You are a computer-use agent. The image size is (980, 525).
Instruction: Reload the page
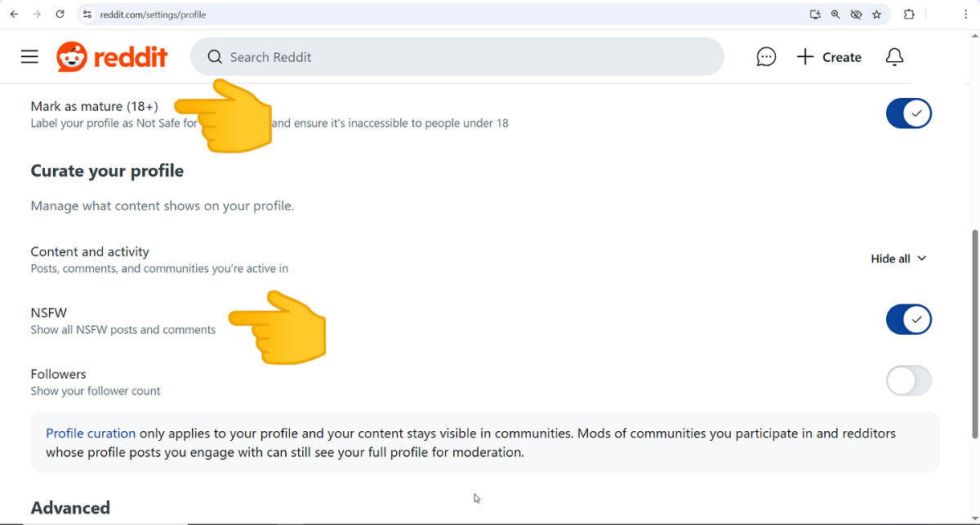click(x=60, y=15)
